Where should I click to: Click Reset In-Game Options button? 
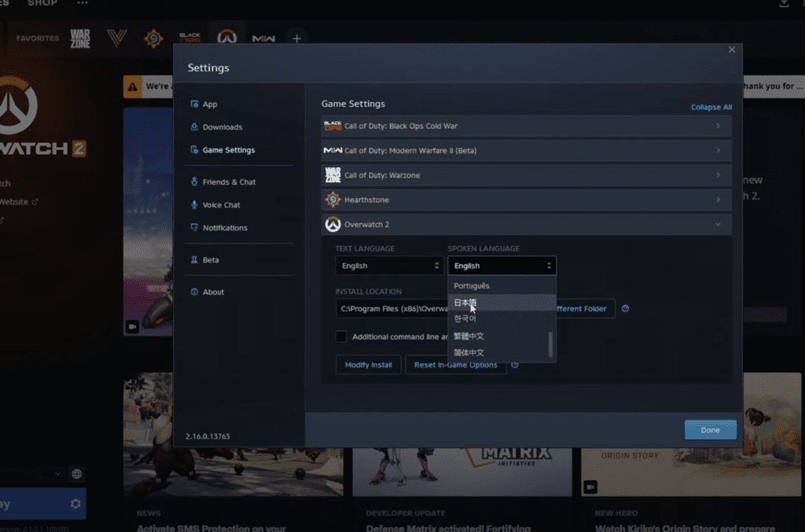tap(455, 365)
